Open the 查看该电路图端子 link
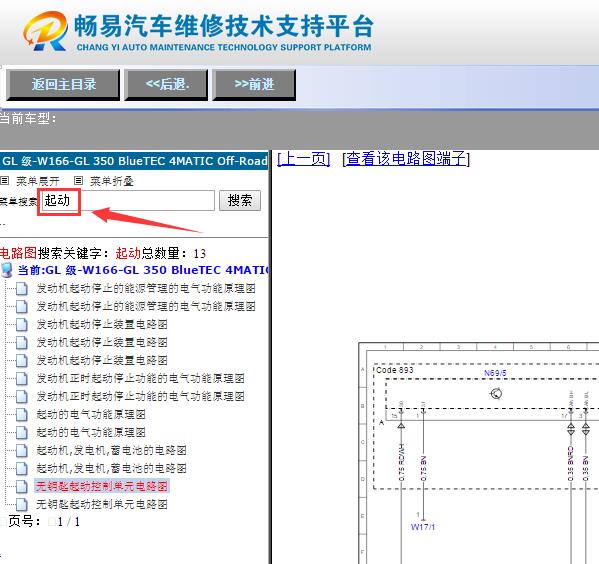The image size is (599, 564). 406,159
